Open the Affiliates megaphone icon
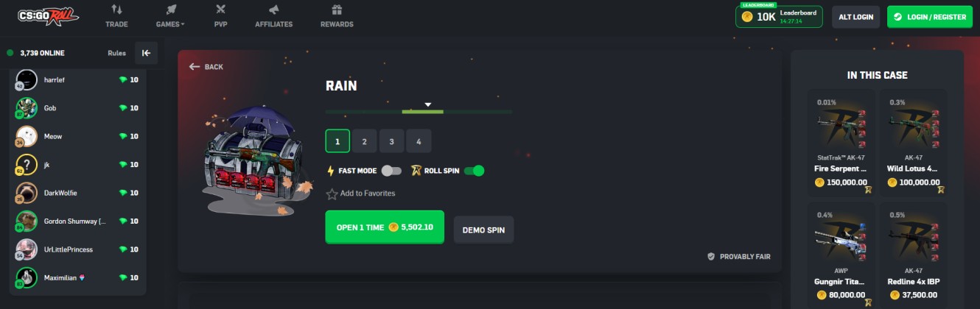Screen dimensions: 980x309 point(273,10)
